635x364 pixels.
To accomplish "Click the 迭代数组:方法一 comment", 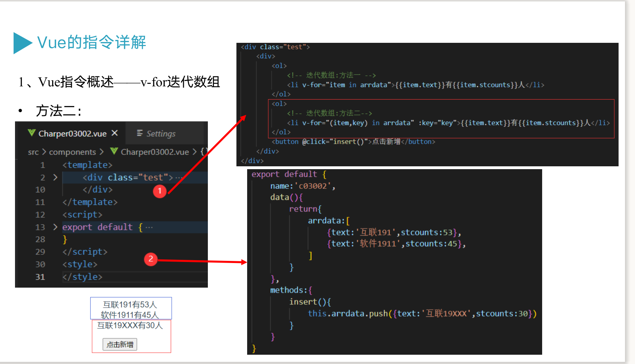I will [x=331, y=75].
